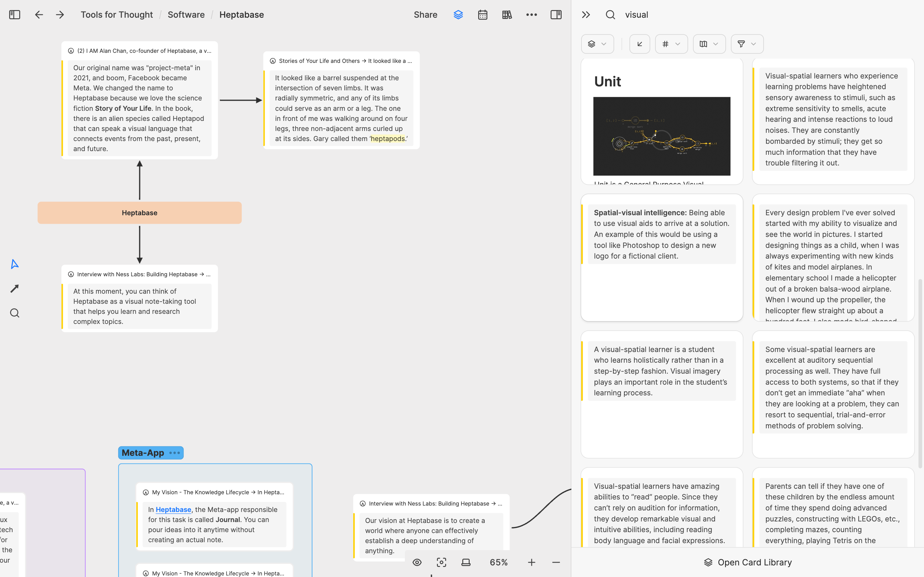Expand the funnel filter dropdown
Viewport: 924px width, 577px height.
pos(747,44)
